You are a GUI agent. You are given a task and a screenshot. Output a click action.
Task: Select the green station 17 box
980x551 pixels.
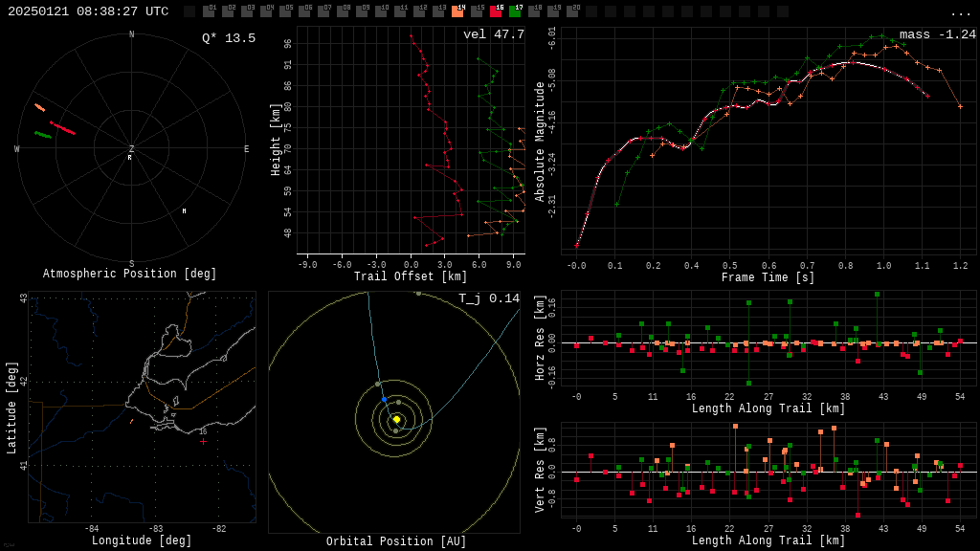[x=516, y=11]
